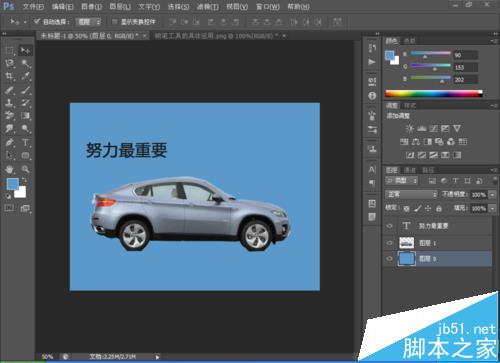Select the Crop tool
Image resolution: width=500 pixels, height=363 pixels.
pos(9,76)
